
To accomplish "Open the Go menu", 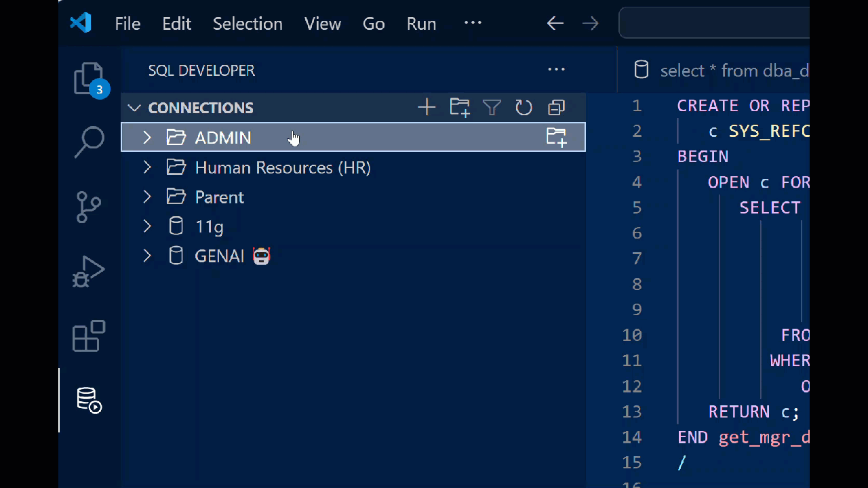I will (x=374, y=24).
